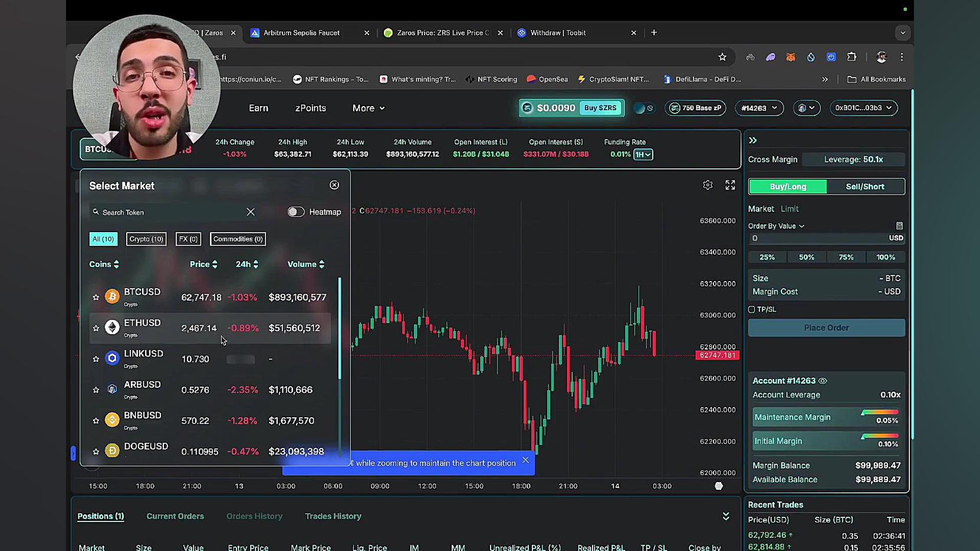
Task: Open the order calculator icon
Action: coord(899,226)
